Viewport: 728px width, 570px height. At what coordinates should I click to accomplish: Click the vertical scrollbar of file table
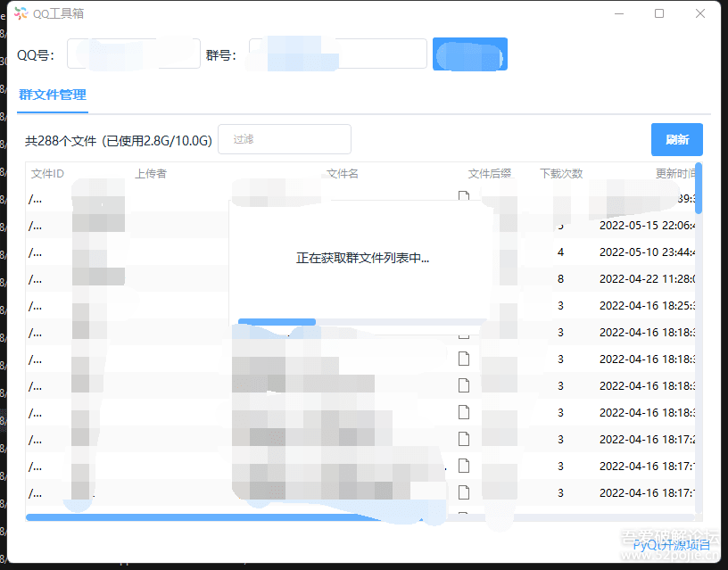(699, 188)
